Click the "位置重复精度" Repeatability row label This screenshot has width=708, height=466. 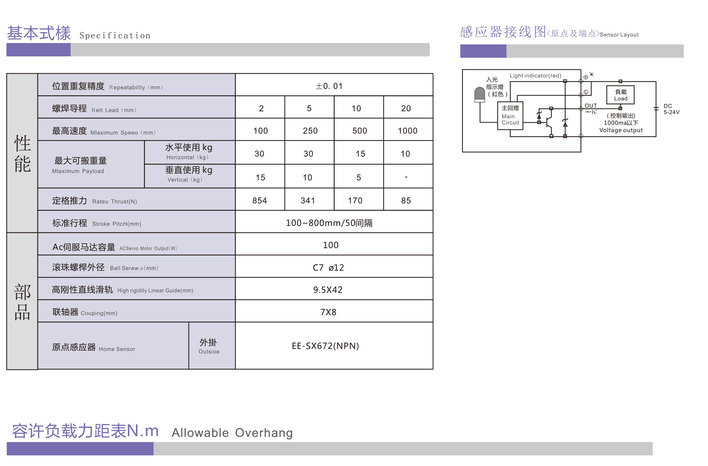point(107,86)
